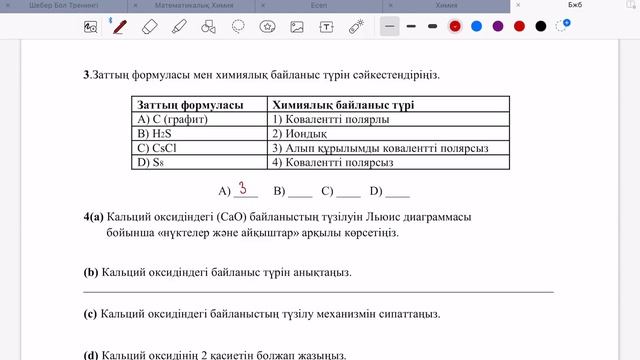Select the Laser pointer tool
This screenshot has width=640, height=360.
(x=356, y=27)
